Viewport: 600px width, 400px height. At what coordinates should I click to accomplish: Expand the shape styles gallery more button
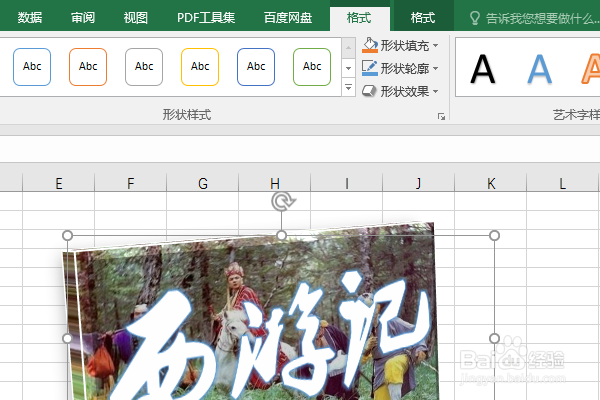coord(348,87)
